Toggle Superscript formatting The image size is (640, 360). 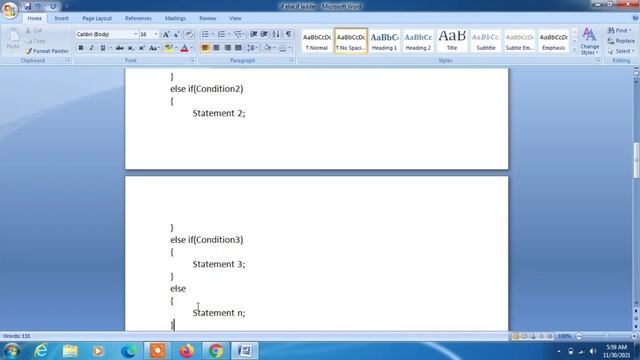click(x=142, y=48)
